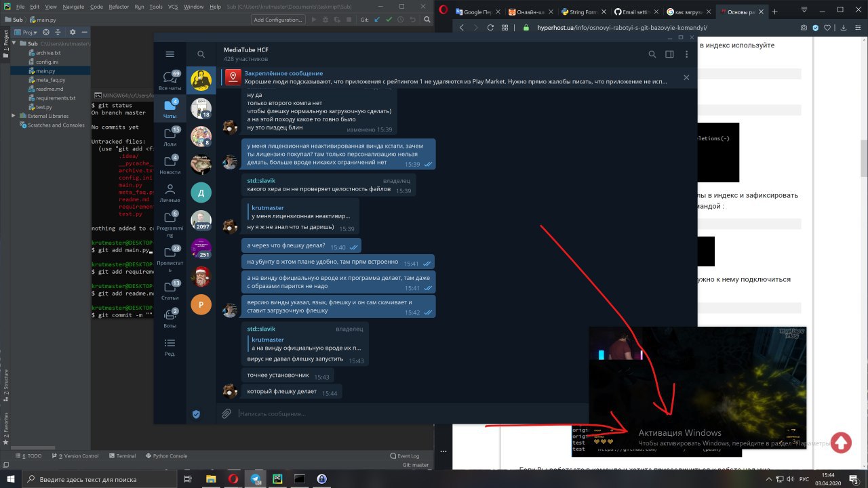Open chat with 2097 unread badge
Screen dimensions: 868x488
201,221
